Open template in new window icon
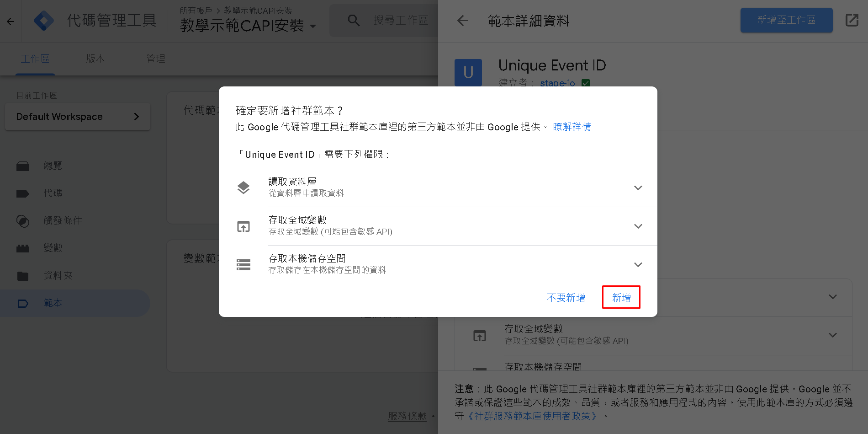 pos(852,20)
